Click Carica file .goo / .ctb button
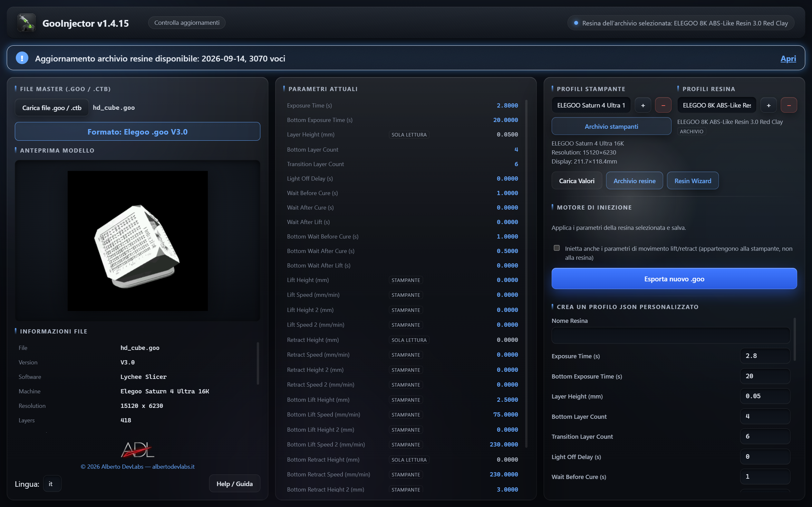The width and height of the screenshot is (812, 507). 52,108
